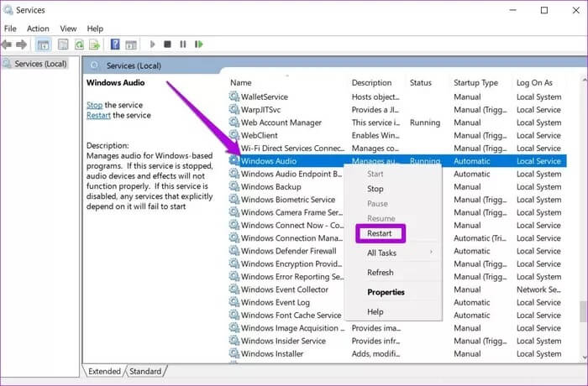
Task: Toggle the Show/Hide Console Tree toolbar icon
Action: 43,45
